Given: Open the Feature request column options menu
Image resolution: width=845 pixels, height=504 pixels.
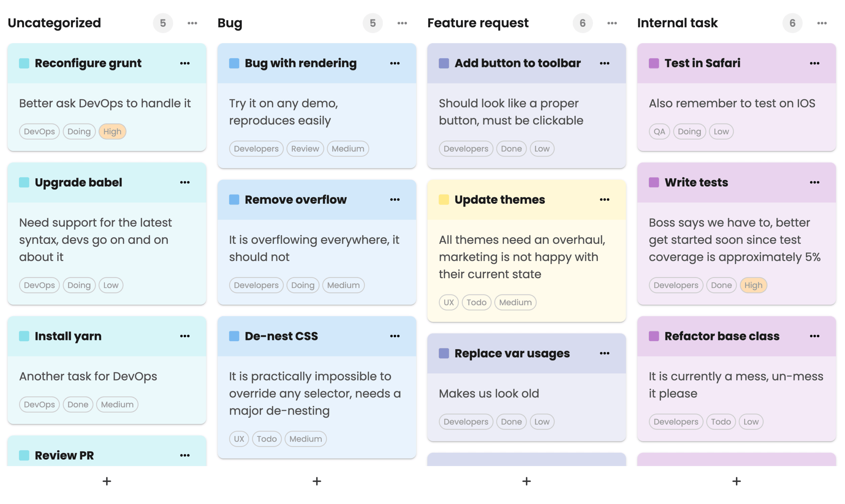Looking at the screenshot, I should pyautogui.click(x=612, y=23).
